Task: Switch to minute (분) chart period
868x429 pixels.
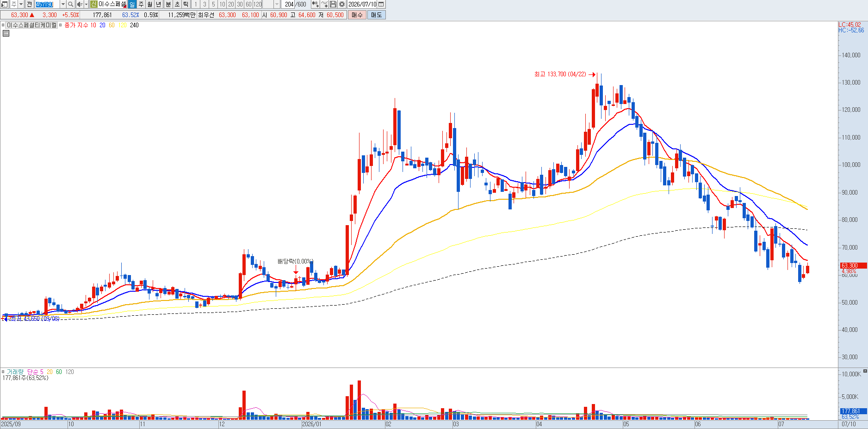Action: [168, 4]
